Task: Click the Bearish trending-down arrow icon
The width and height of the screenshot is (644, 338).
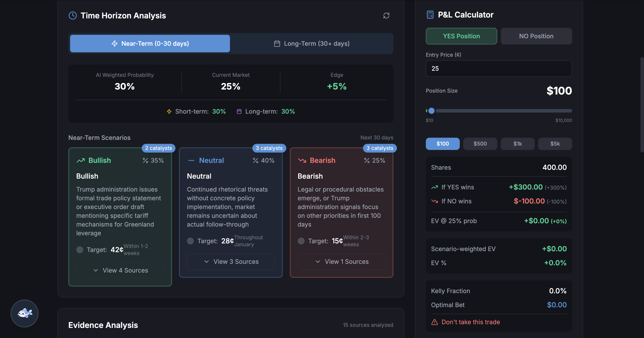Action: [302, 160]
